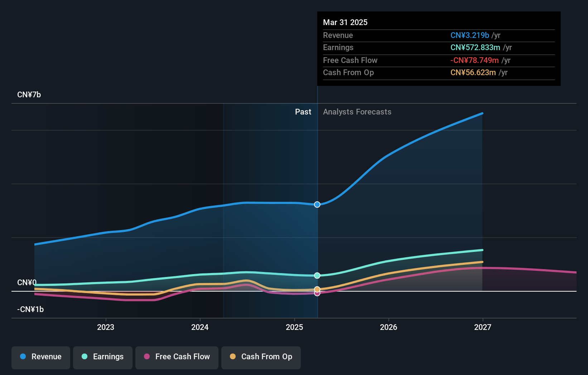Viewport: 588px width, 375px height.
Task: Click the Free Cash Flow label in tooltip
Action: 350,60
